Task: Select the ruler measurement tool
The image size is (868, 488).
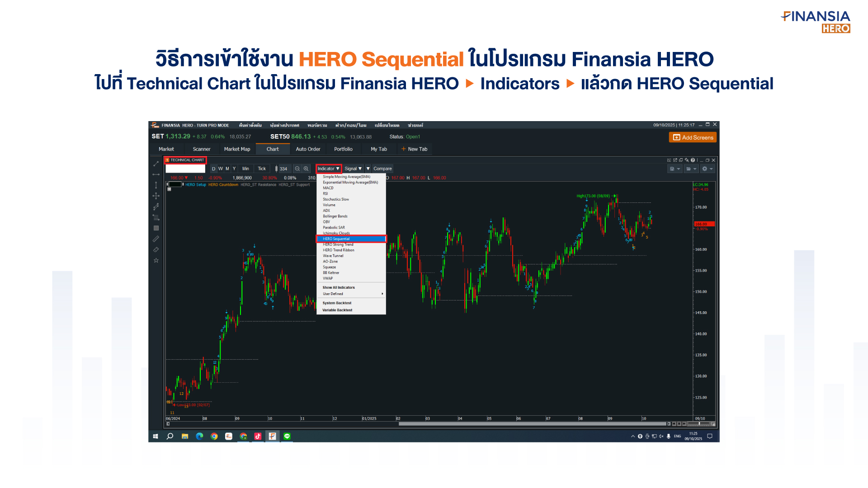Action: [156, 239]
